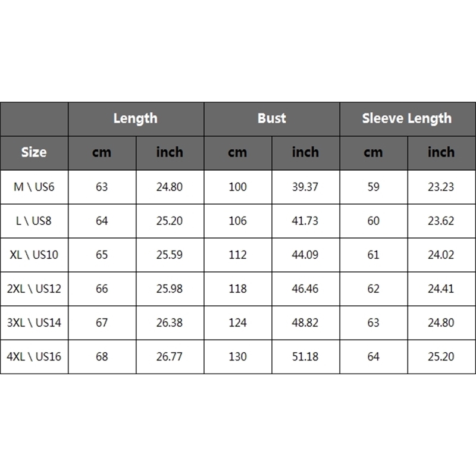476x476 pixels.
Task: Click the Length column header
Action: [136, 118]
